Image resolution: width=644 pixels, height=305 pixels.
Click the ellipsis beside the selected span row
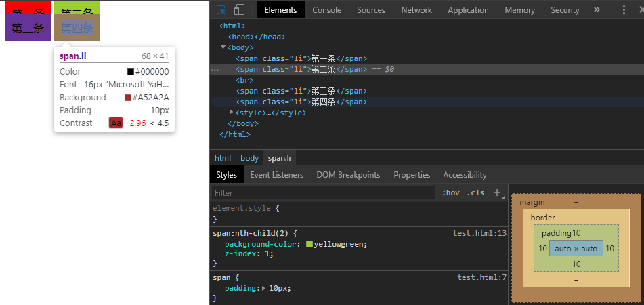(x=215, y=70)
